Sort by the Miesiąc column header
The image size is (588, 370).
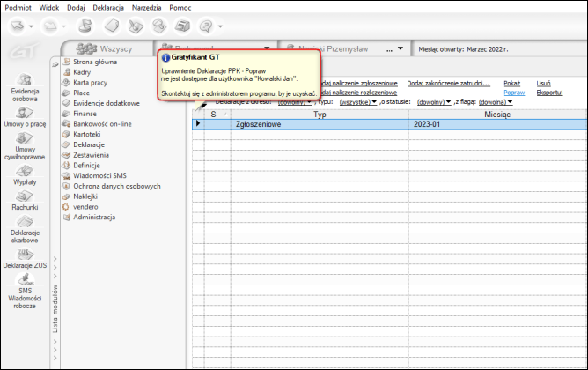coord(497,115)
